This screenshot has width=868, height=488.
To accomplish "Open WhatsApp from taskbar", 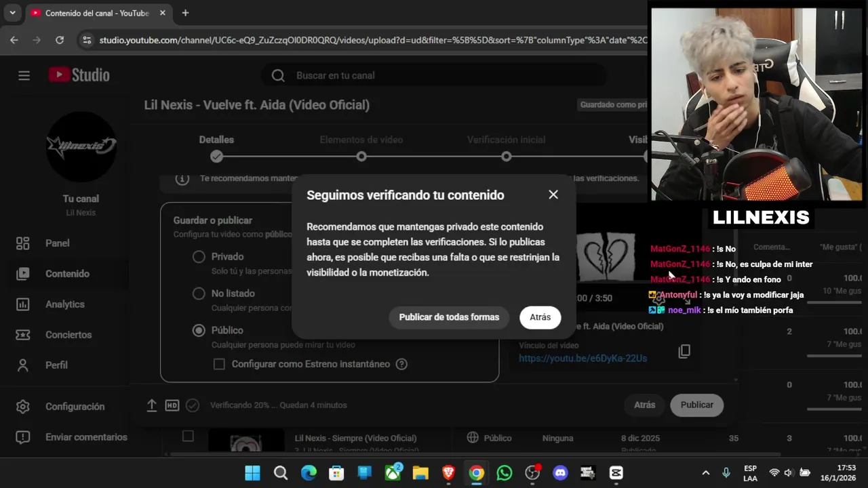I will (505, 472).
